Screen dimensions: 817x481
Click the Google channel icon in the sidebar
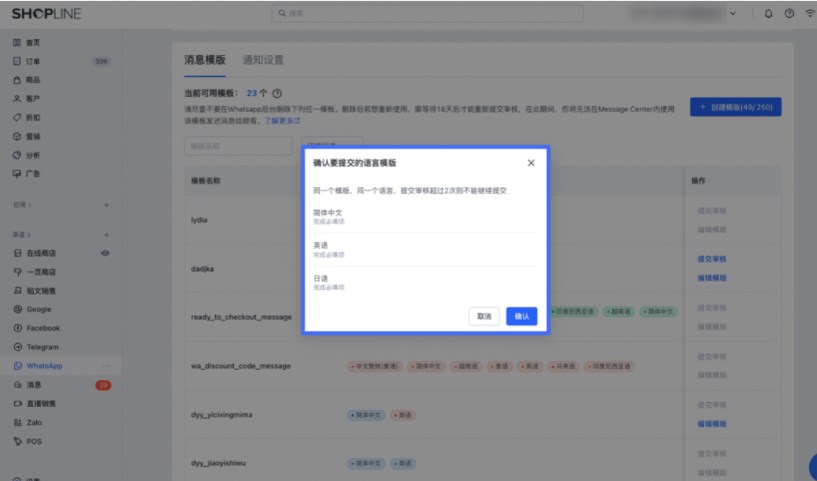[x=18, y=309]
